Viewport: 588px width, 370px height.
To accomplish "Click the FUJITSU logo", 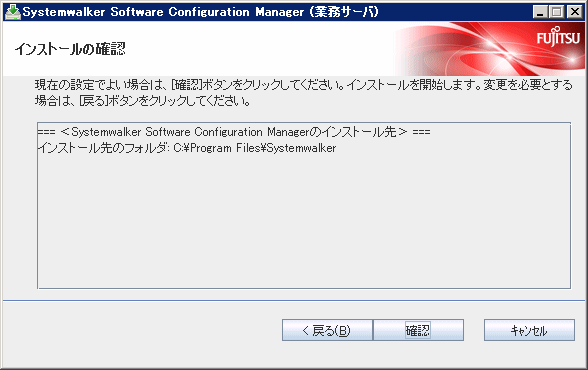I will (x=558, y=37).
